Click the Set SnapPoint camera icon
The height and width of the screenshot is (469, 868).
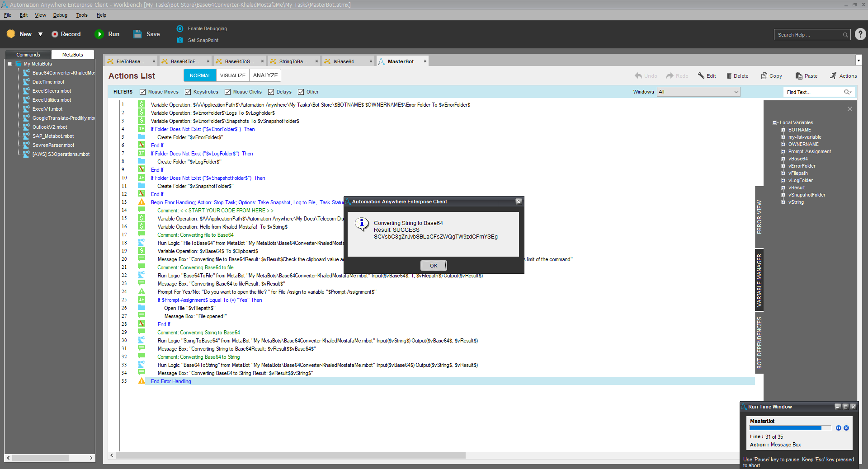pyautogui.click(x=180, y=40)
